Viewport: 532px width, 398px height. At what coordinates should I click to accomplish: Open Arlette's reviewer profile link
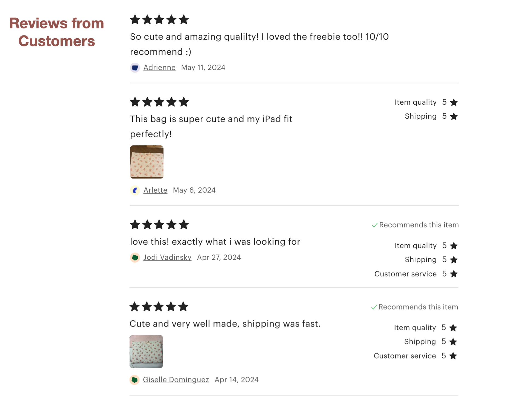pyautogui.click(x=155, y=190)
